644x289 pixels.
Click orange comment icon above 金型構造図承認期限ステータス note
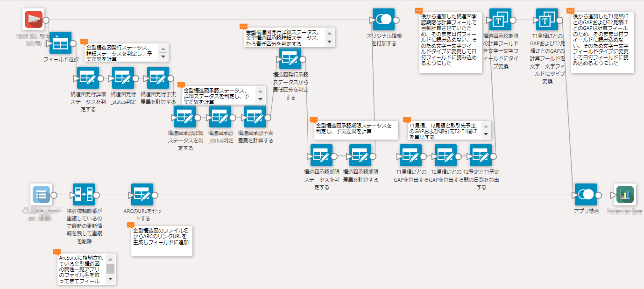(314, 120)
